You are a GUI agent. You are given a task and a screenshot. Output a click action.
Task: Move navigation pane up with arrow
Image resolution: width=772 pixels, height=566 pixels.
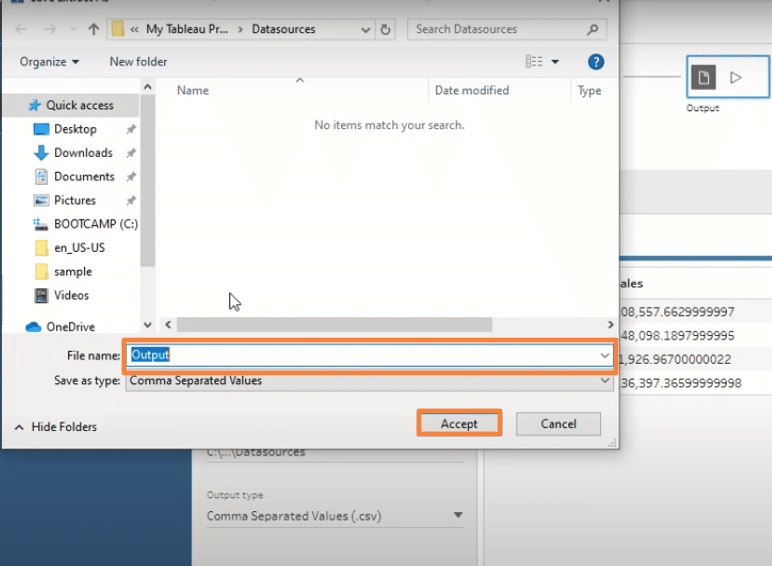point(148,87)
